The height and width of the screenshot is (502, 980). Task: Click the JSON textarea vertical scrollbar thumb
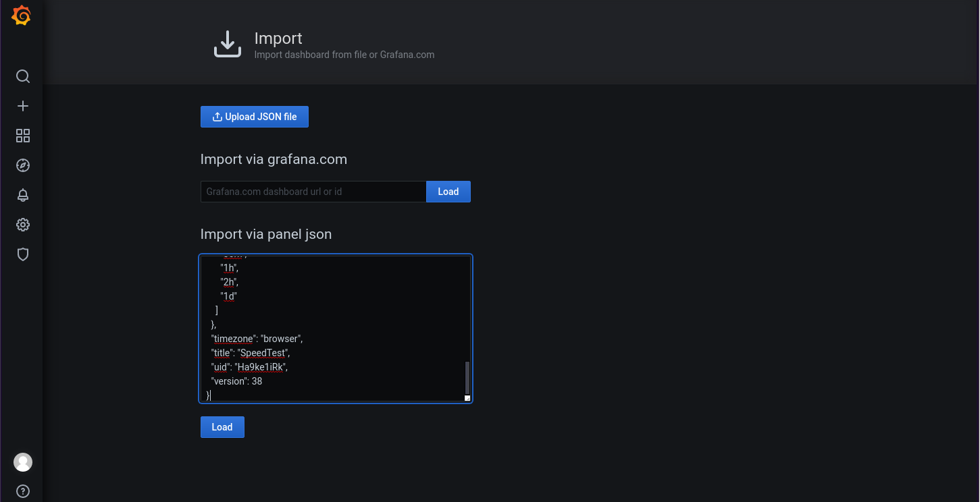click(x=467, y=378)
